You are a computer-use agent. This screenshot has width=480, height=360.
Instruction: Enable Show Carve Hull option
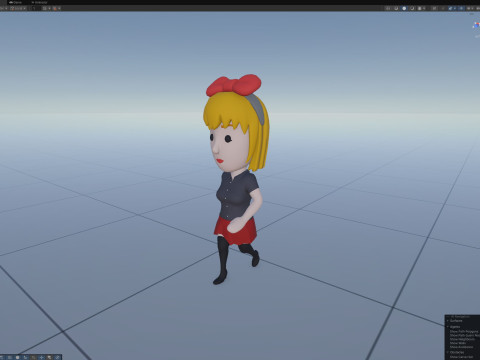(461, 357)
